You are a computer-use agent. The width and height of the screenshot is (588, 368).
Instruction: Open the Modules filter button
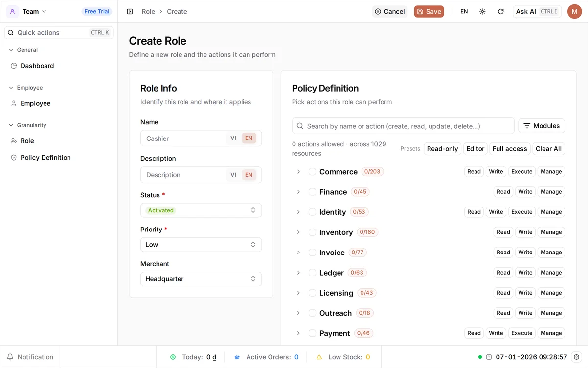542,126
